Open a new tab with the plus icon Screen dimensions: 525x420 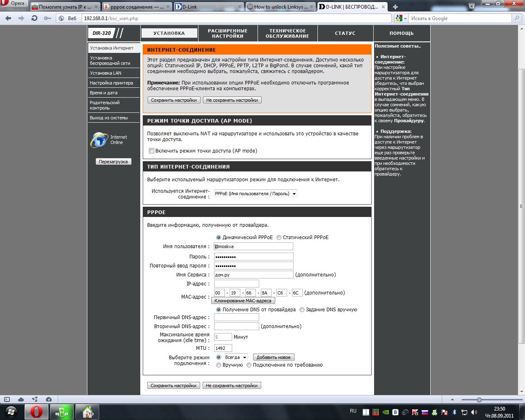(395, 7)
